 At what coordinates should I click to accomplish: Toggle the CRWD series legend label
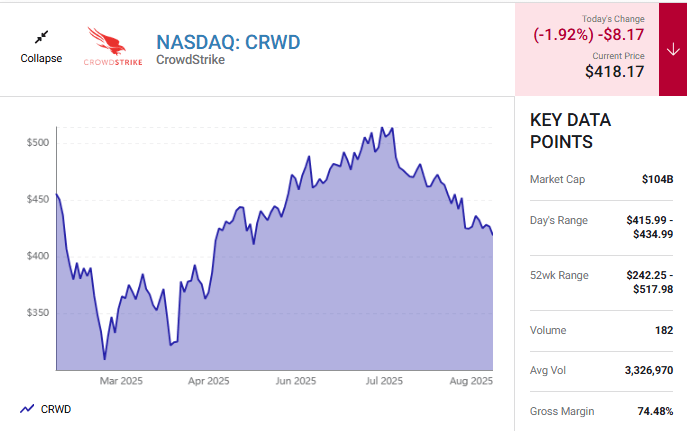(55, 408)
